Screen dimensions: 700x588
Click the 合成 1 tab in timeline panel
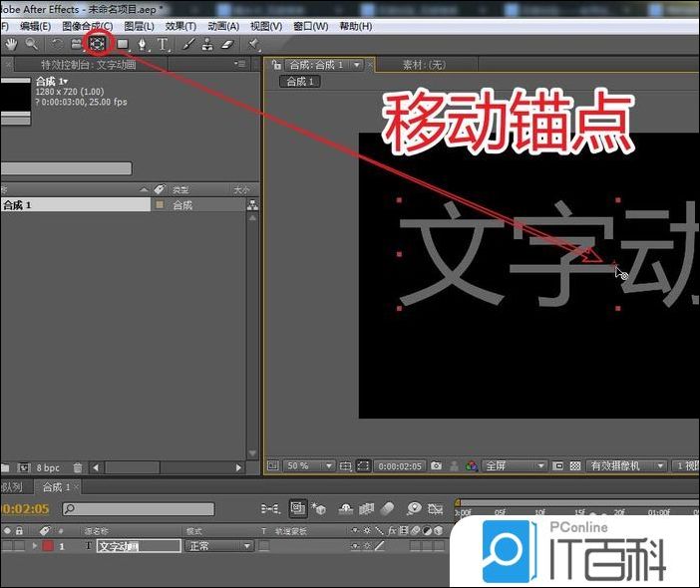tap(56, 487)
